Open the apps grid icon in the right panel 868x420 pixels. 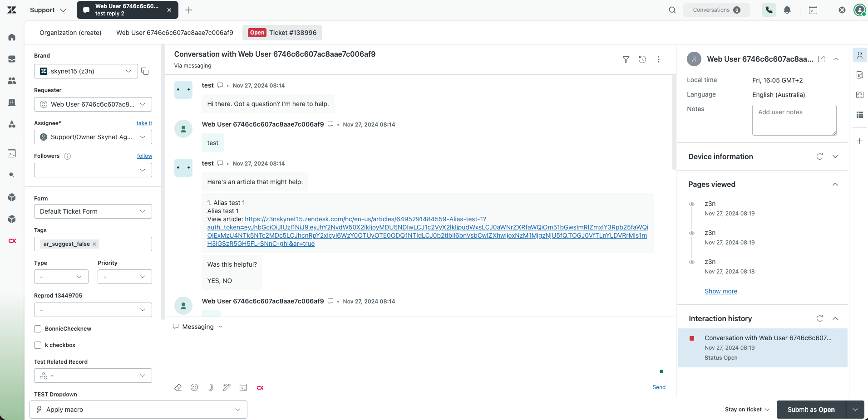coord(859,115)
